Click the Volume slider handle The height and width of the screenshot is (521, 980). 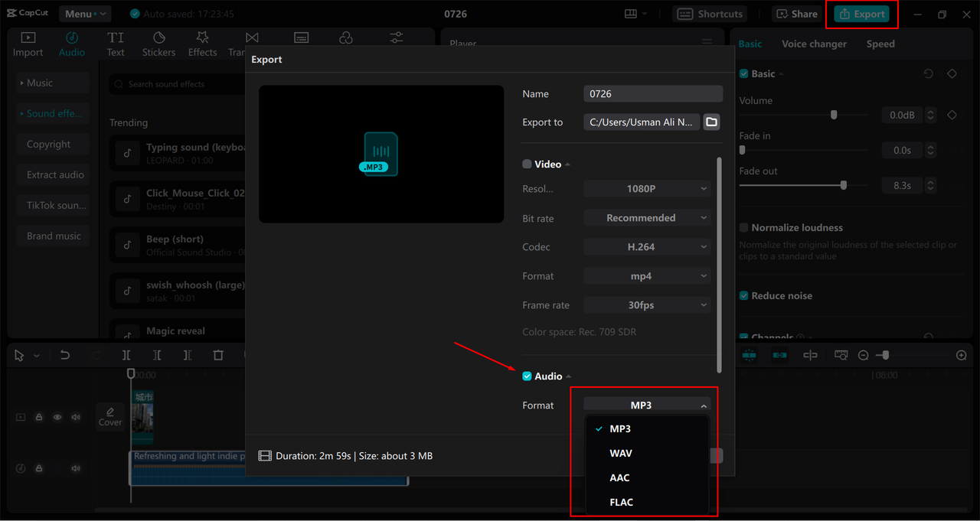tap(834, 115)
